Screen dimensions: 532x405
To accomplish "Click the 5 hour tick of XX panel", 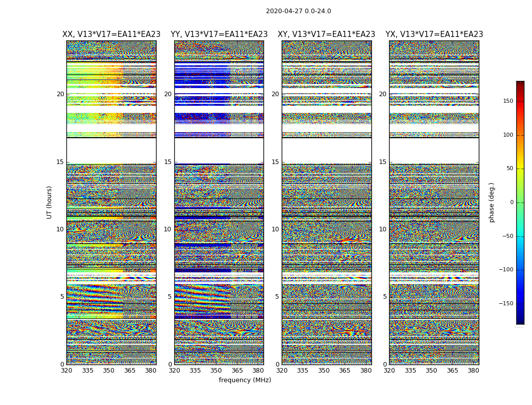I will [62, 297].
